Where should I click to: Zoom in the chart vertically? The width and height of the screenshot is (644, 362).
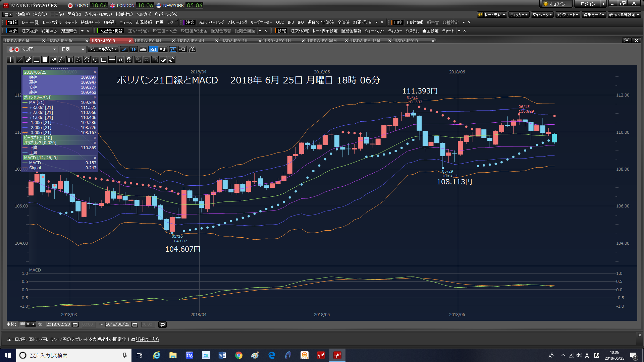(192, 49)
